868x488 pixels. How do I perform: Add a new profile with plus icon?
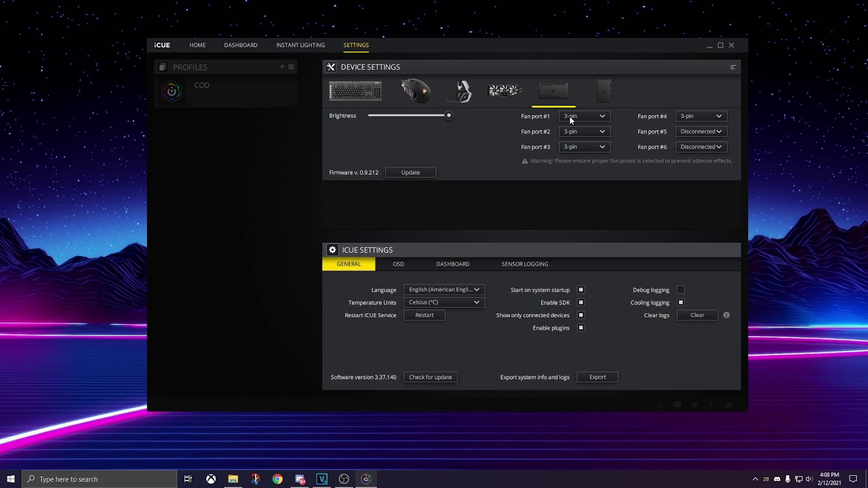(x=282, y=66)
